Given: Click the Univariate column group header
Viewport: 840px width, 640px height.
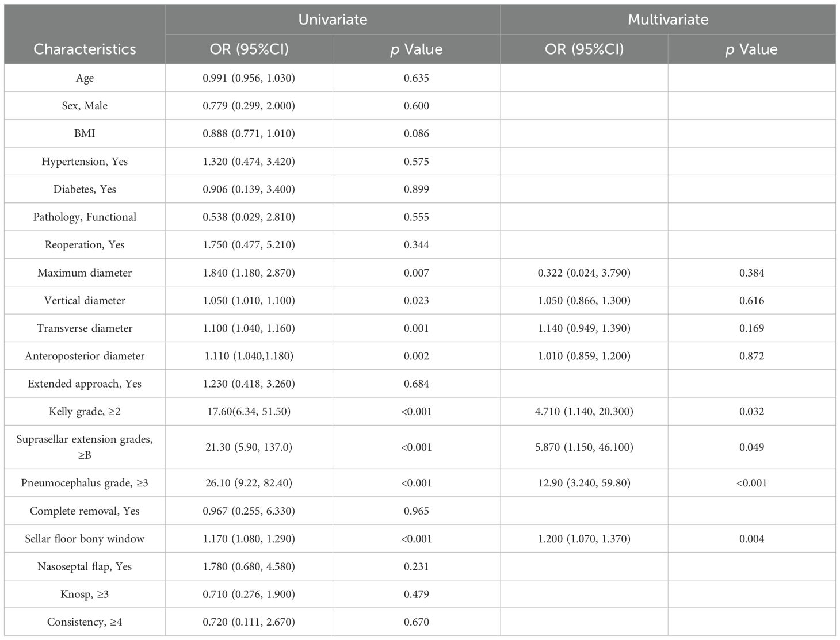Looking at the screenshot, I should [333, 20].
